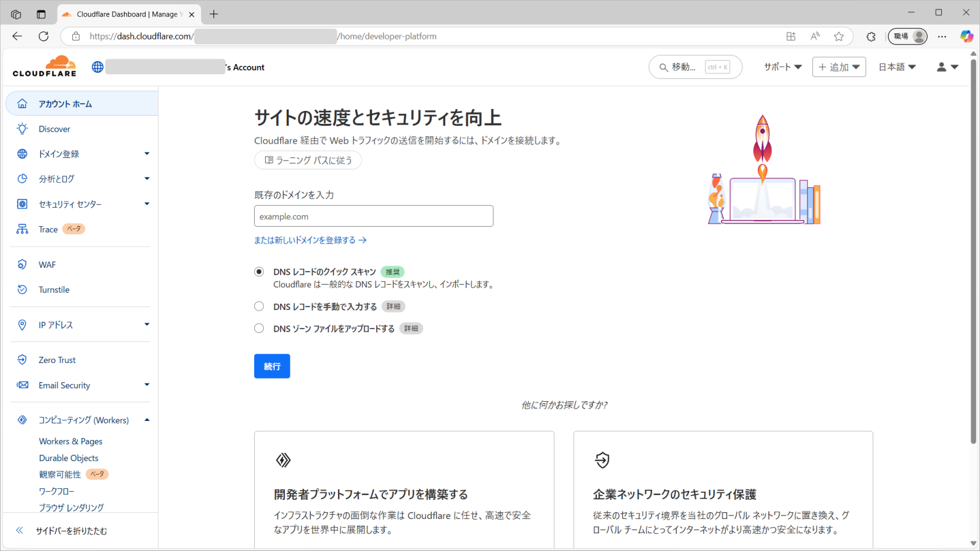
Task: Click 詳細 badge next to manual DNS entry
Action: pyautogui.click(x=393, y=306)
